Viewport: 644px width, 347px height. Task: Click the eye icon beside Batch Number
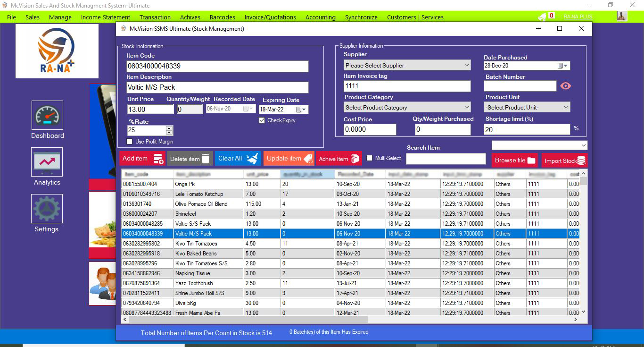point(566,86)
